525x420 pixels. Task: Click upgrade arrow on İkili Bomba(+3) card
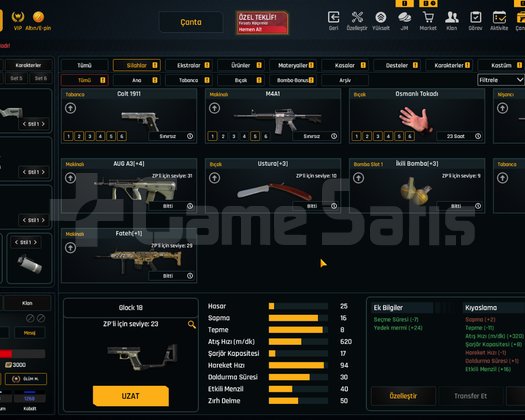(x=359, y=178)
